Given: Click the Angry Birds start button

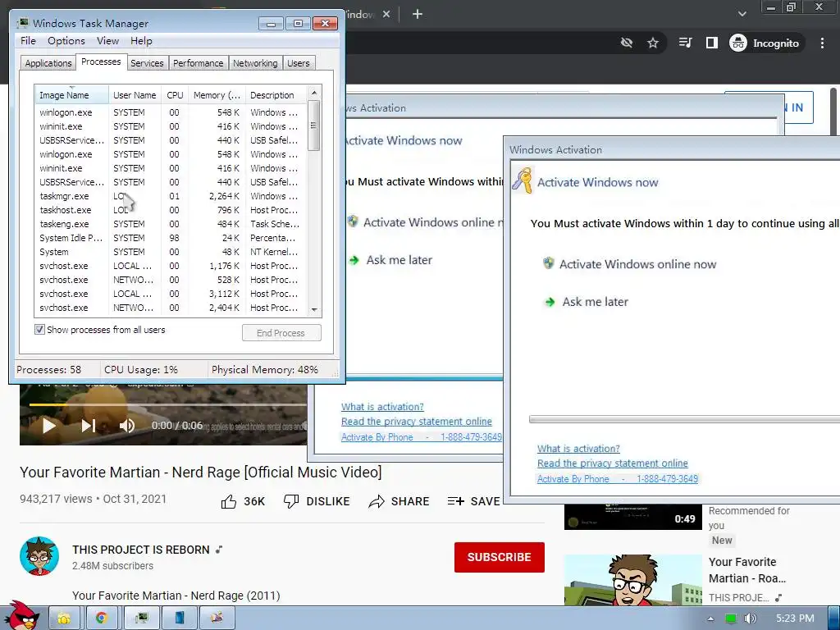Looking at the screenshot, I should pos(22,616).
